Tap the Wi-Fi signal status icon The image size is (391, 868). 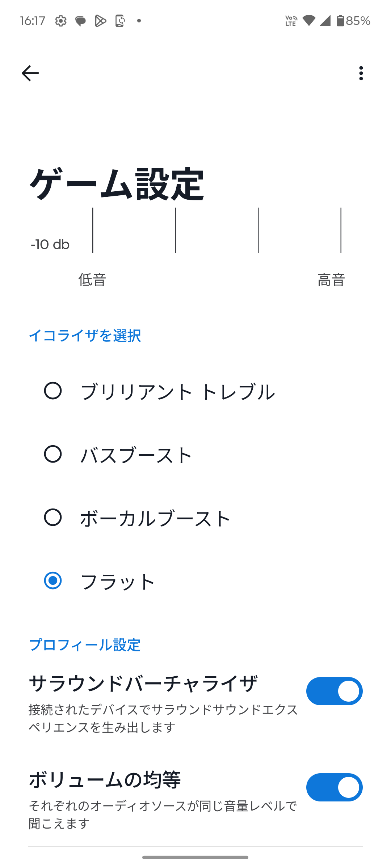tap(309, 21)
